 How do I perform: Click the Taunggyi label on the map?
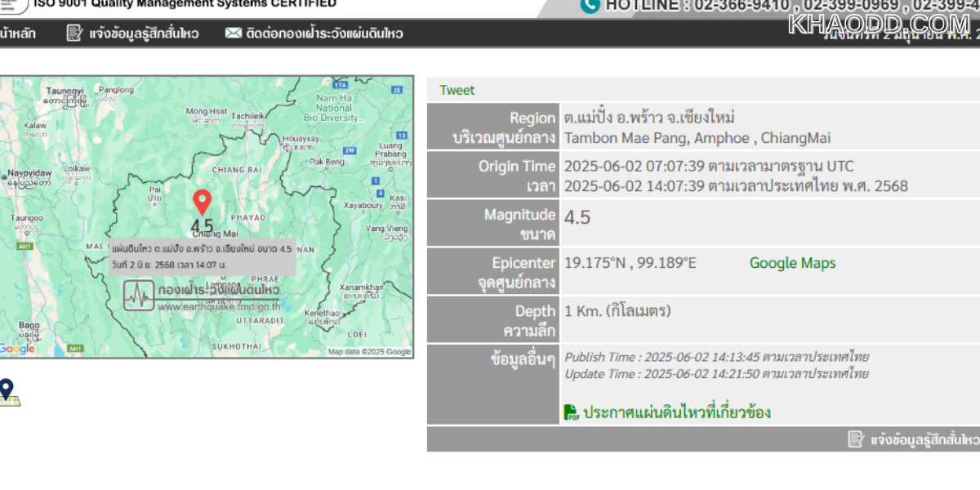66,90
